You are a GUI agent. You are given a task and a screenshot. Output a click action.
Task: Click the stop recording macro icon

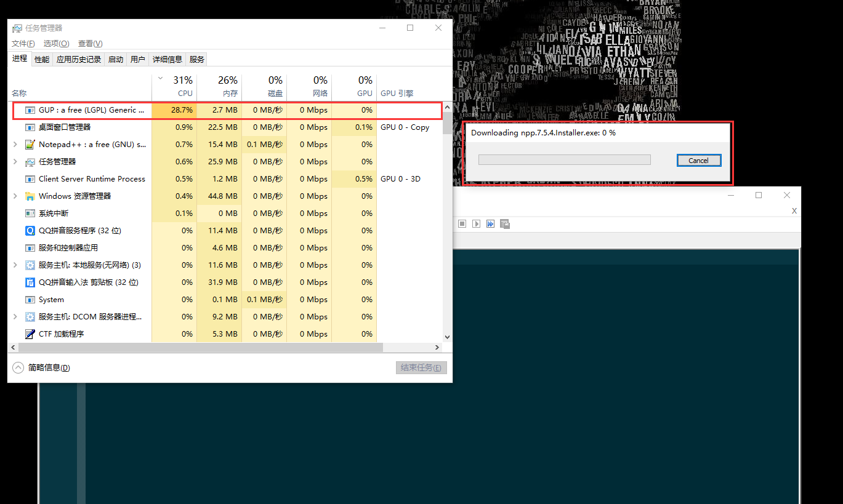click(462, 224)
